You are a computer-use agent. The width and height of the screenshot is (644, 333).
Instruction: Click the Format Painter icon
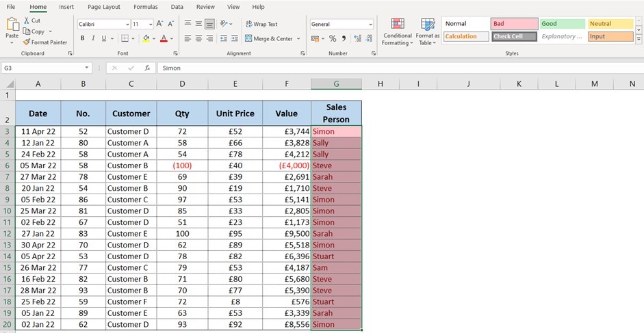click(x=27, y=42)
